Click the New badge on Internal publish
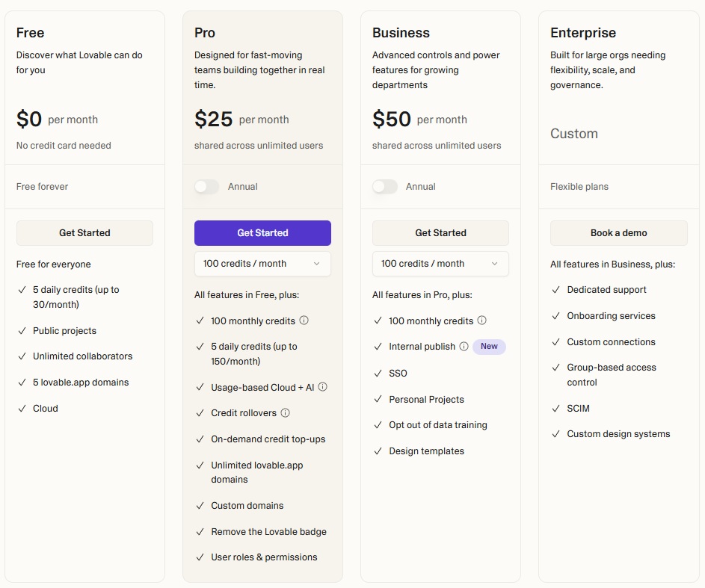 pos(489,347)
